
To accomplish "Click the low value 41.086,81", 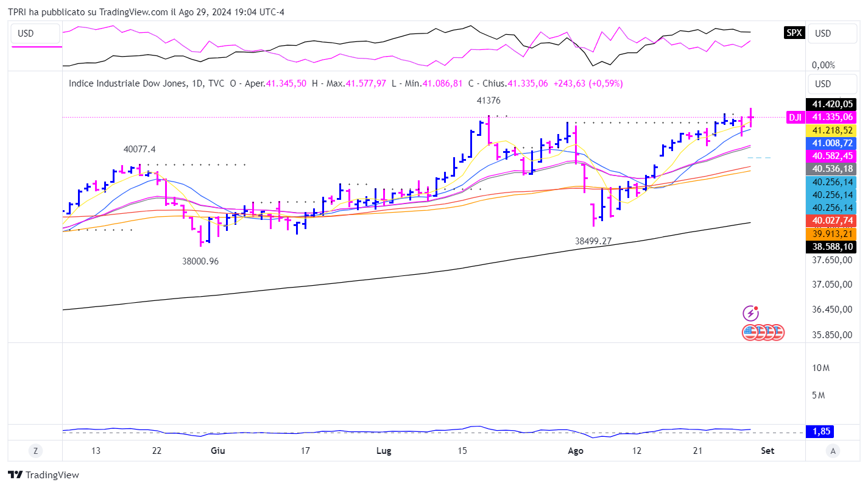I will tap(443, 83).
